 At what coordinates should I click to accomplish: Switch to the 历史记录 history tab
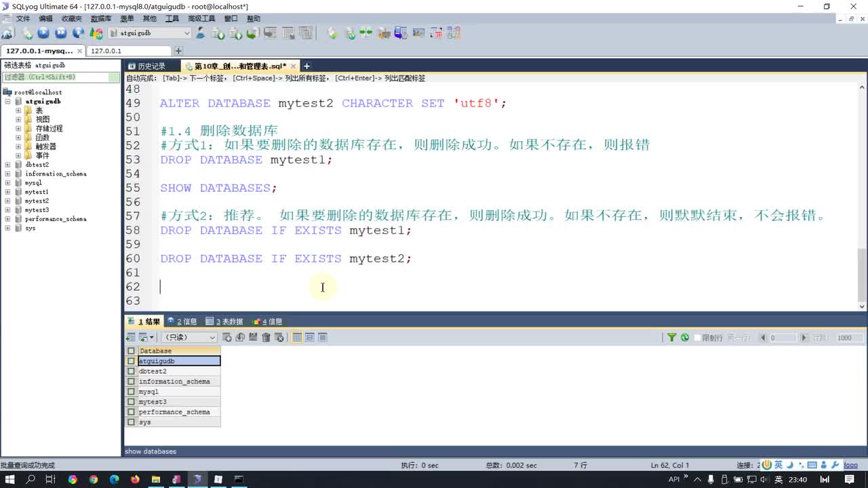point(146,66)
